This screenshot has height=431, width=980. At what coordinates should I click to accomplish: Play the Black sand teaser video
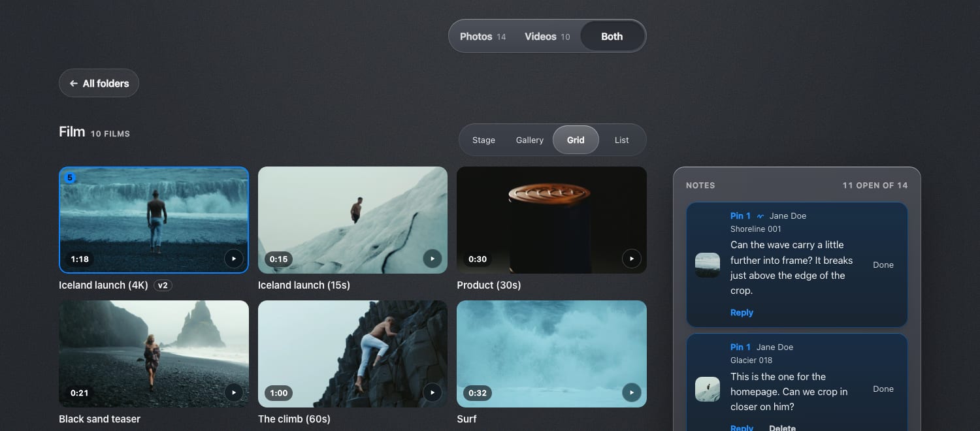234,392
